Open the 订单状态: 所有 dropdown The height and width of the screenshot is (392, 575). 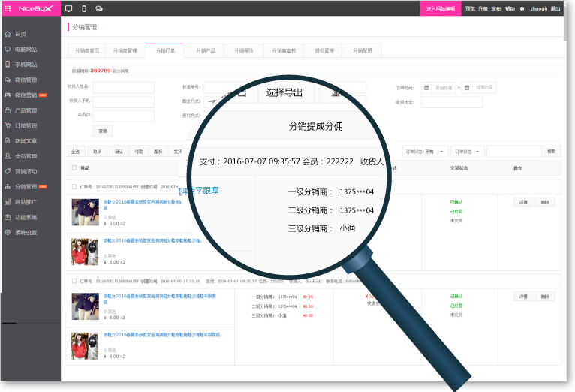coord(426,152)
